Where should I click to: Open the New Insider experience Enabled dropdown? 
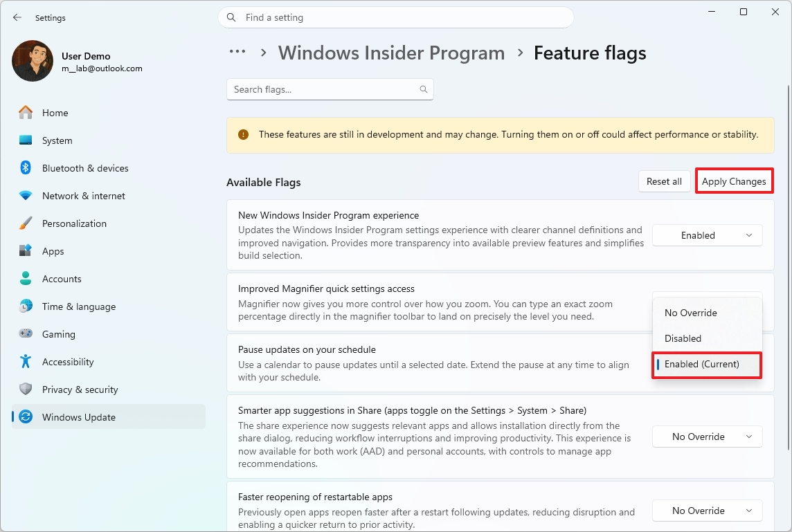(x=707, y=235)
